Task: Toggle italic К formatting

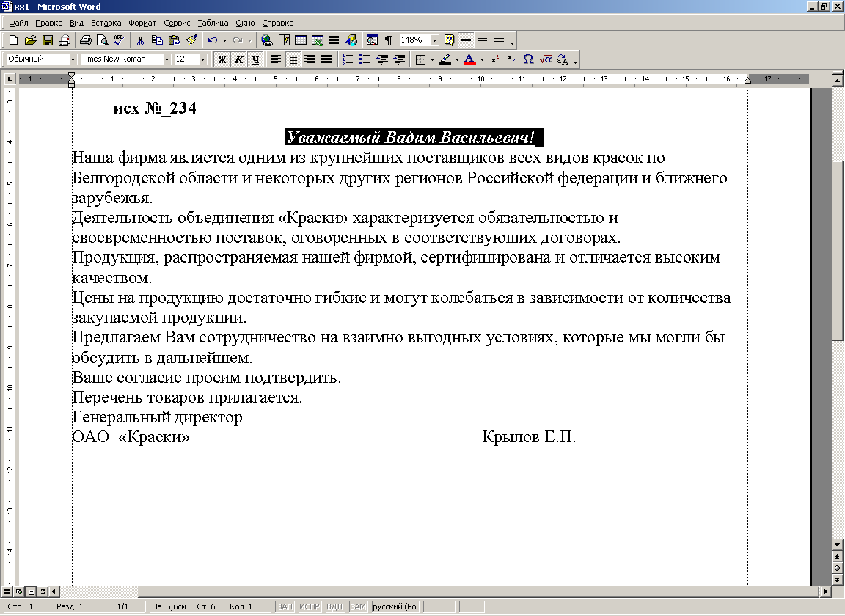Action: (x=238, y=59)
